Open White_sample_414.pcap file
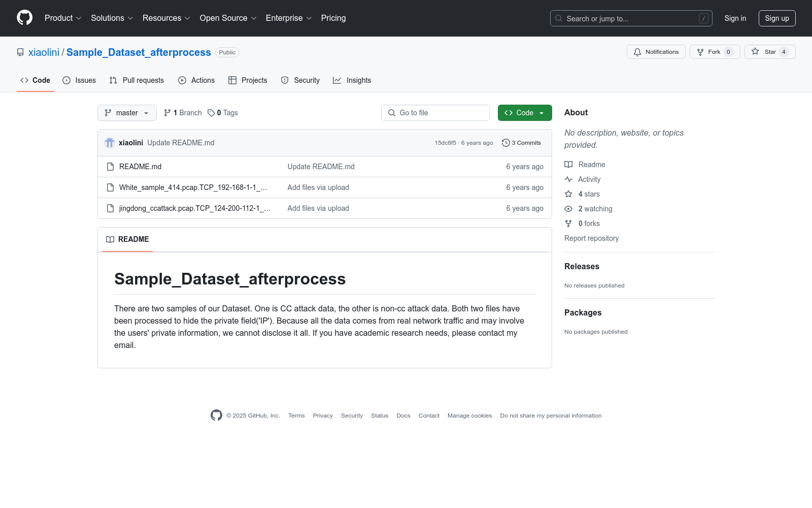812x508 pixels. (x=193, y=187)
